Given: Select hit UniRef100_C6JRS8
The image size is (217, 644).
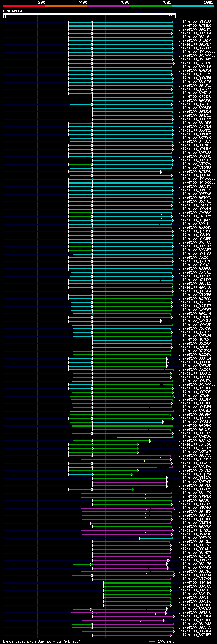Looking at the screenshot, I should click(x=195, y=329).
